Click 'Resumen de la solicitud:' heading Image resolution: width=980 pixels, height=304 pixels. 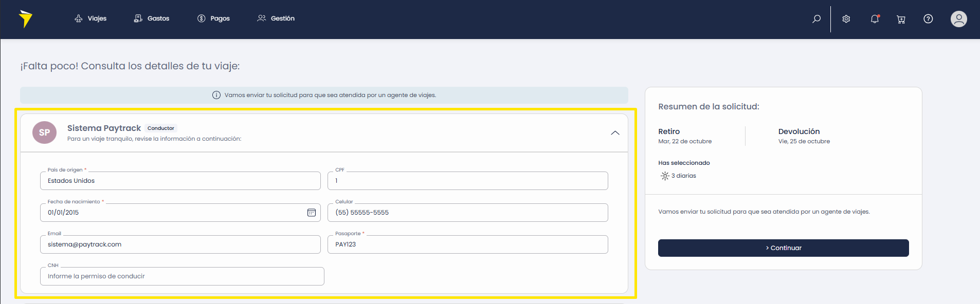[x=709, y=106]
